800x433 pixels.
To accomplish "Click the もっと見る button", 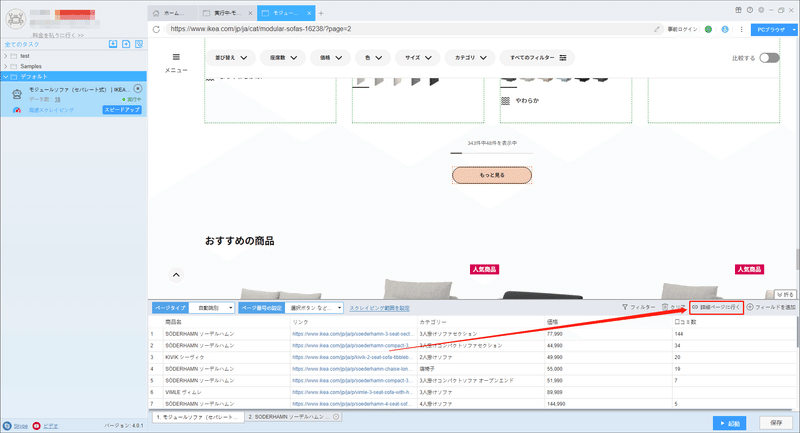I will click(492, 175).
